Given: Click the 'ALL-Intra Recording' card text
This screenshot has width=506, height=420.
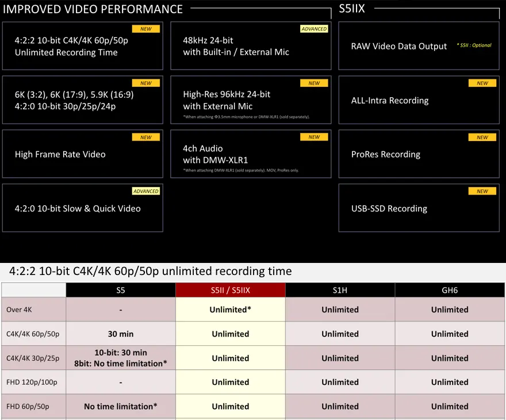Looking at the screenshot, I should click(390, 101).
